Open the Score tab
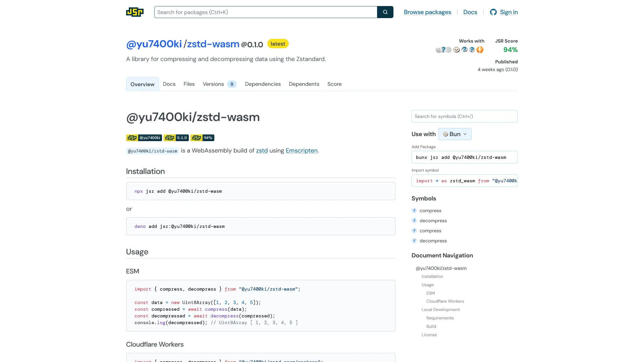This screenshot has height=362, width=644. 334,84
